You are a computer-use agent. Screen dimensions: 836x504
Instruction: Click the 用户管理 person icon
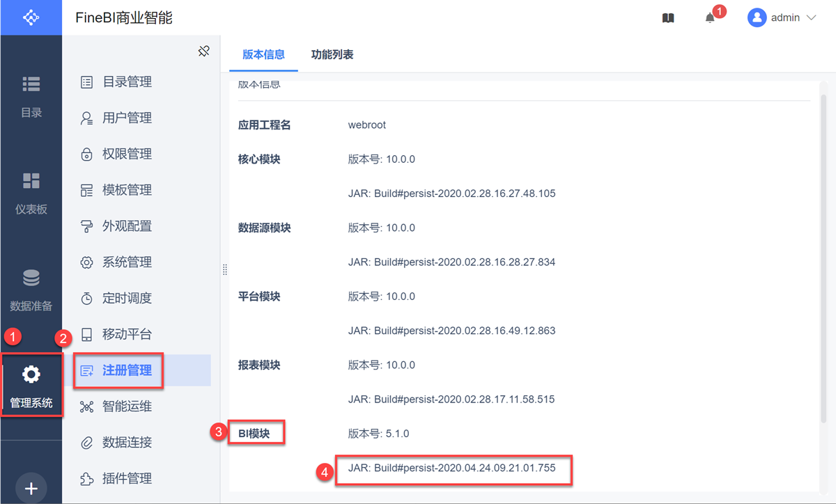86,118
